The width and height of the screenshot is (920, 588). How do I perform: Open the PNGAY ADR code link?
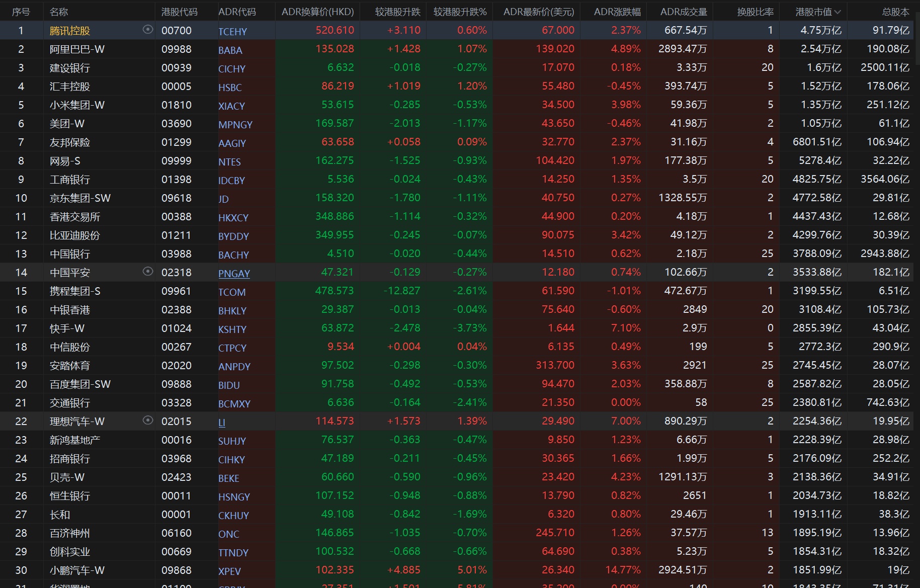pyautogui.click(x=234, y=274)
